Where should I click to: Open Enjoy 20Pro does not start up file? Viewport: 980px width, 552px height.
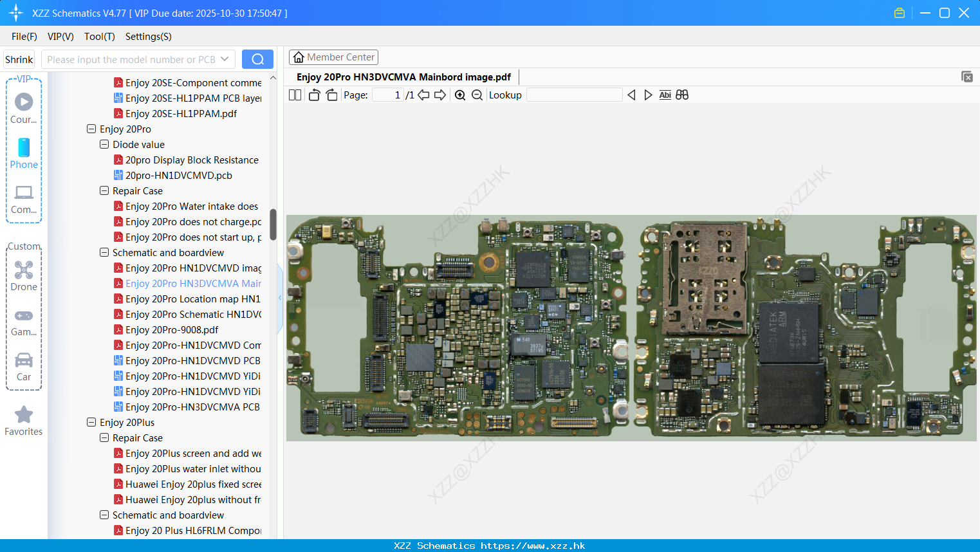pyautogui.click(x=188, y=237)
